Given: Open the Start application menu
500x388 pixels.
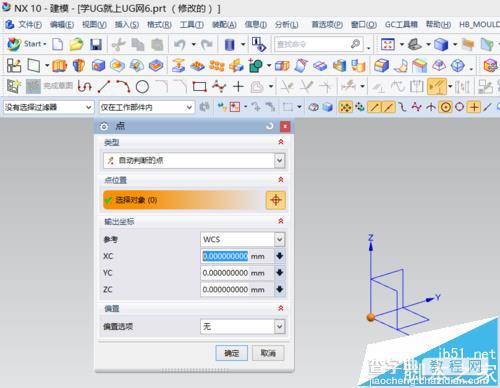Looking at the screenshot, I should coord(27,44).
